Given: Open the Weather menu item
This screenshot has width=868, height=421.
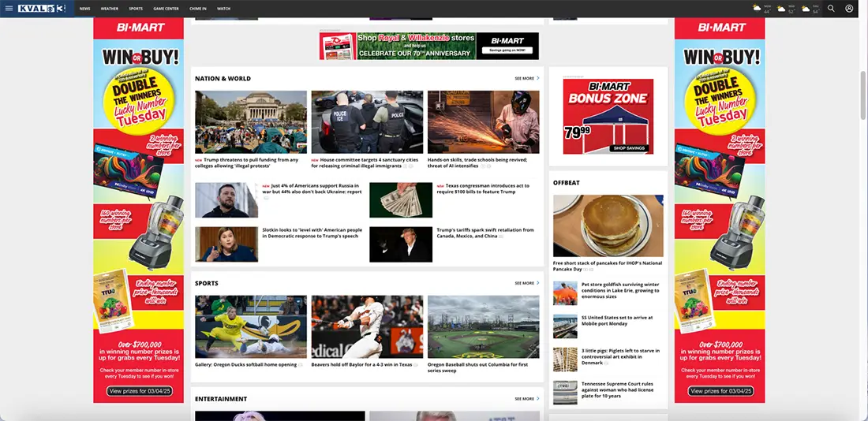Looking at the screenshot, I should click(x=110, y=9).
